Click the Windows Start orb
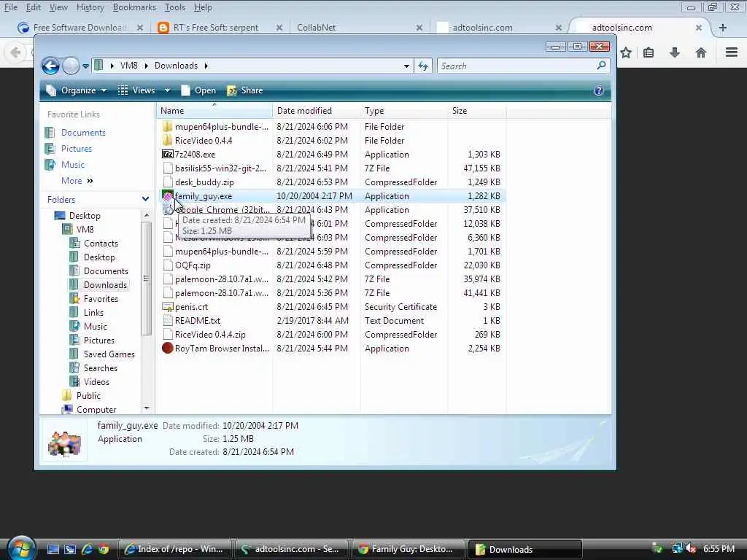The width and height of the screenshot is (747, 560). [21, 548]
